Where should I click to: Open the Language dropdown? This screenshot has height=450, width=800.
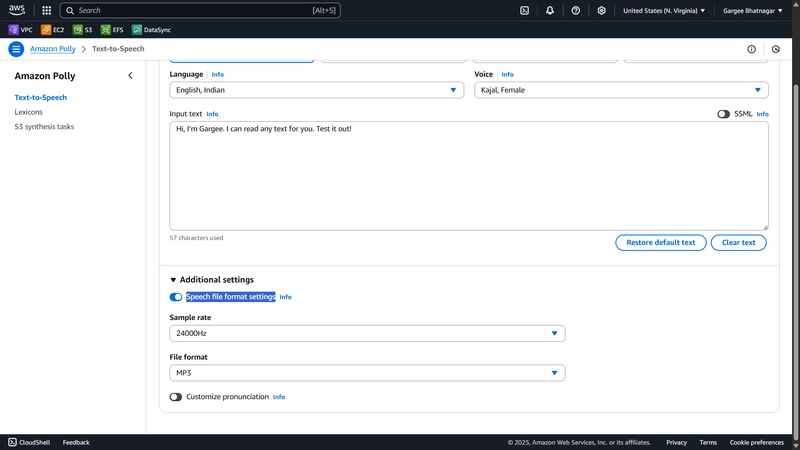316,90
